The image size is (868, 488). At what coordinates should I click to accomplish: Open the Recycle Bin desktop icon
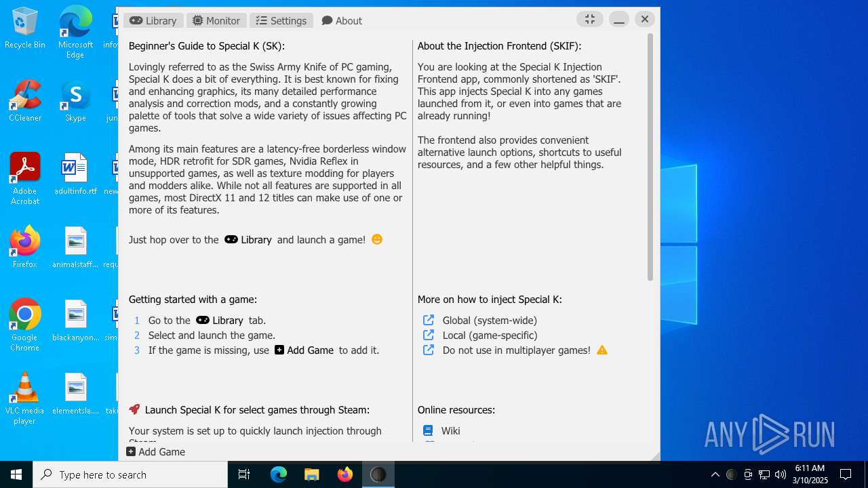click(x=25, y=28)
